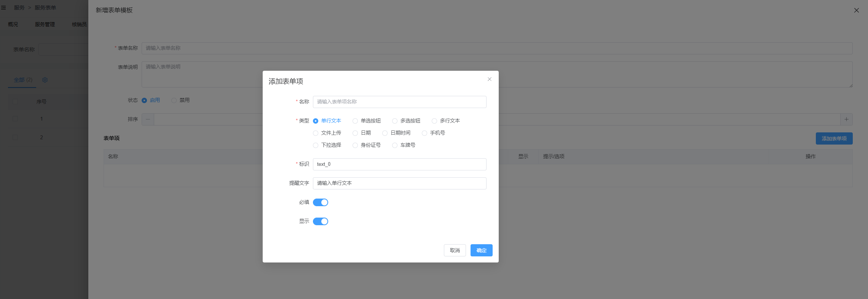The width and height of the screenshot is (868, 299).
Task: Close the 添加表单项 dialog
Action: [x=490, y=79]
